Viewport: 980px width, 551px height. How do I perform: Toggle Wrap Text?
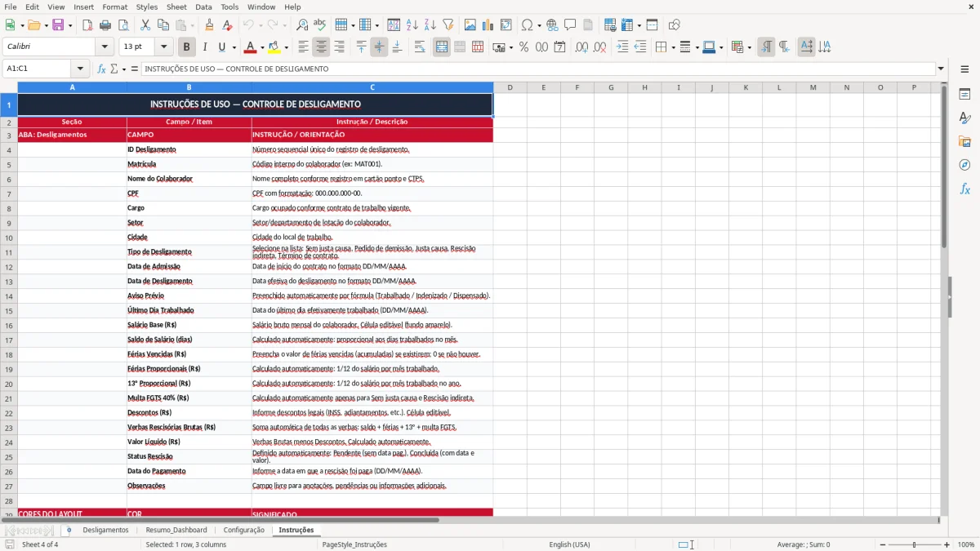pyautogui.click(x=420, y=47)
